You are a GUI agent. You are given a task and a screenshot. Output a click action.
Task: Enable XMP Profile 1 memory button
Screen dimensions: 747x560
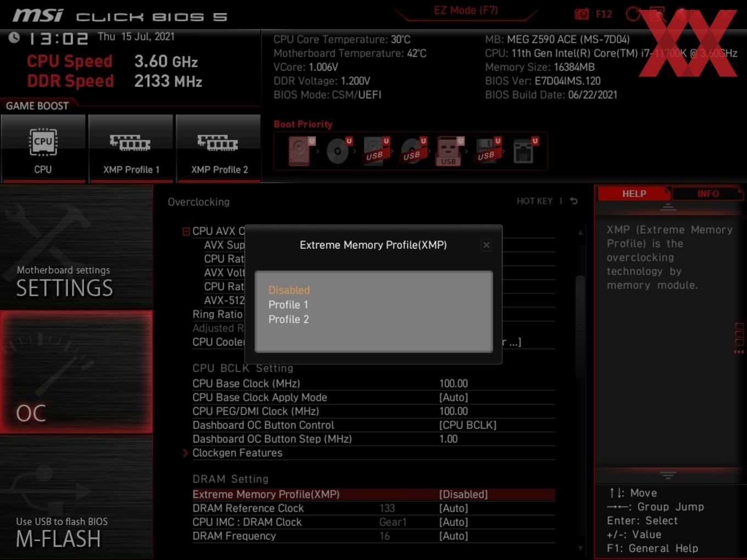(x=131, y=148)
